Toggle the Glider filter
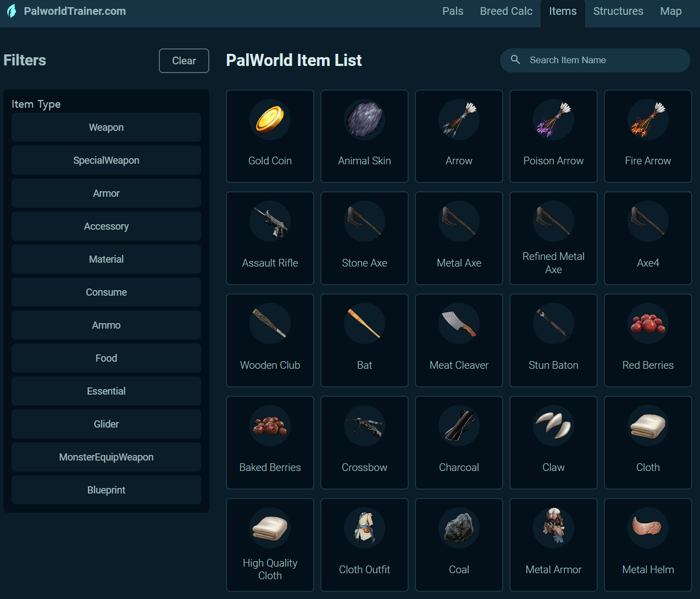The width and height of the screenshot is (700, 599). (106, 424)
